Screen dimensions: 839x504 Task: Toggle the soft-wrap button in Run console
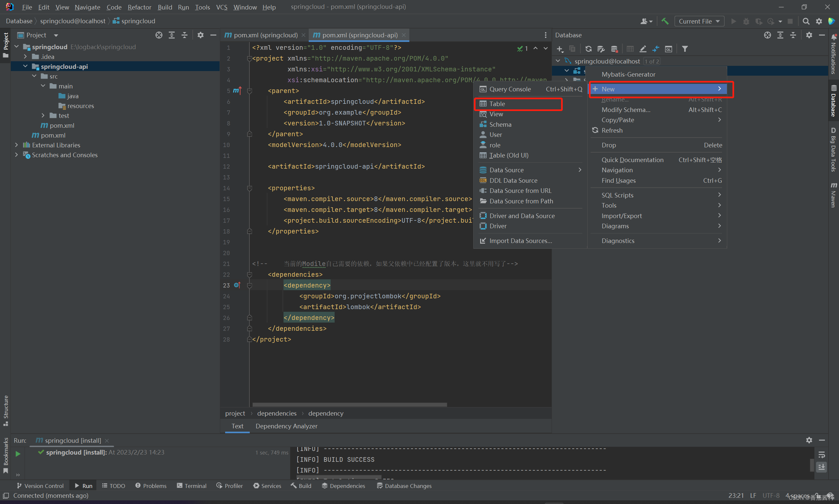(821, 455)
